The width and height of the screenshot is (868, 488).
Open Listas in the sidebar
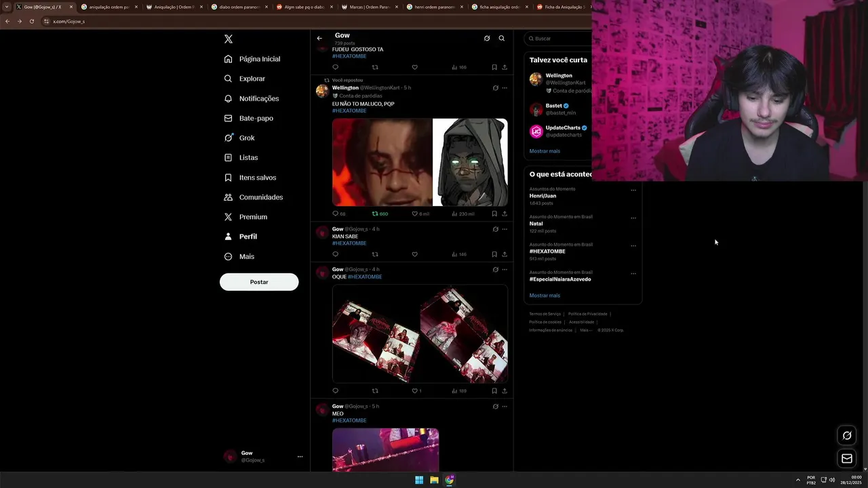[x=241, y=157]
